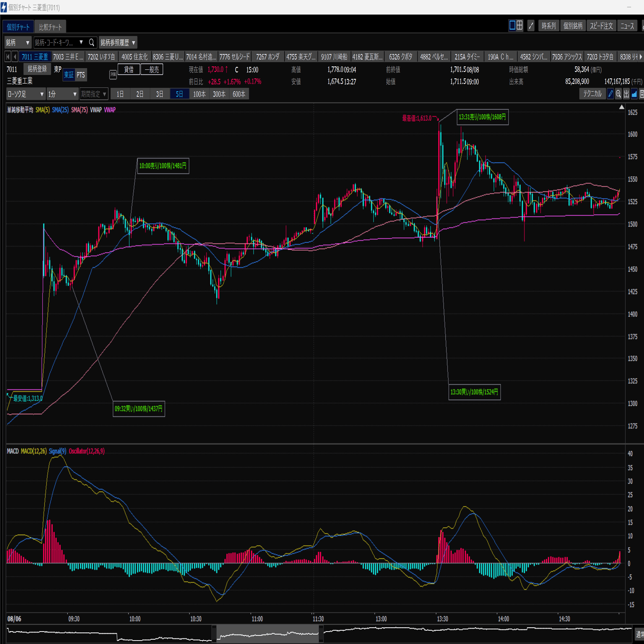Select PTS market toggle
The height and width of the screenshot is (644, 644).
point(81,75)
